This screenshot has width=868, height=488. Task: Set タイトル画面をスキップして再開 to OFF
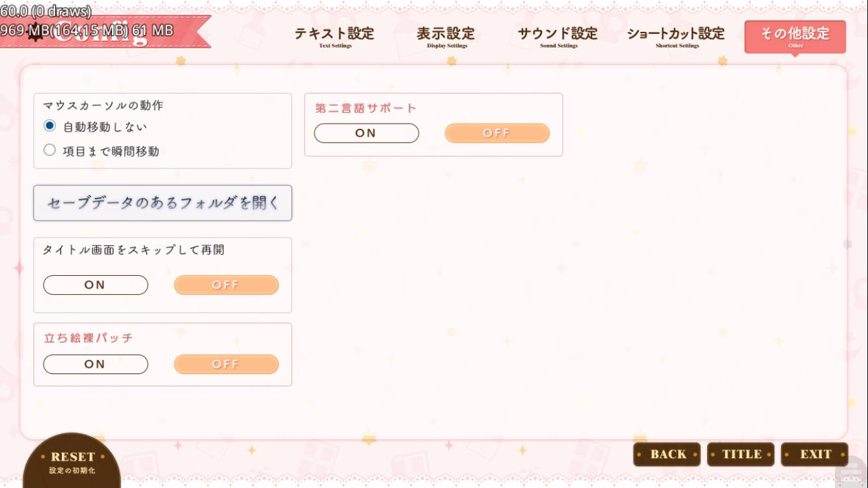click(226, 285)
